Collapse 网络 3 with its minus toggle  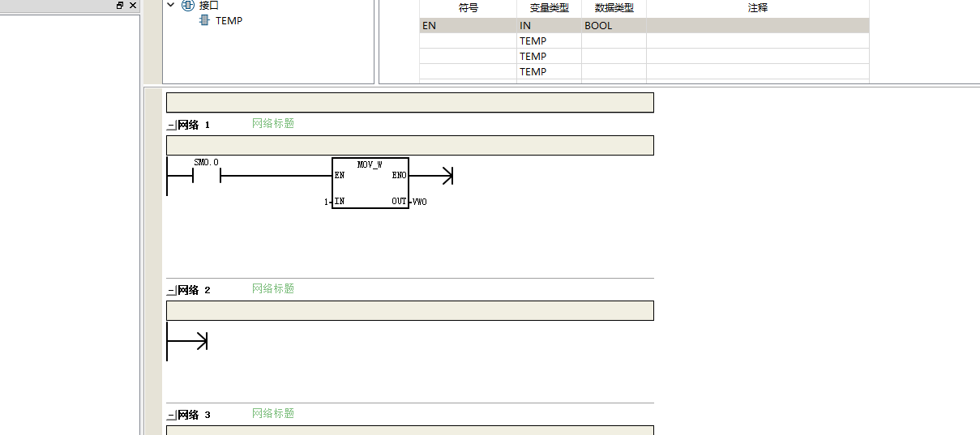coord(171,416)
